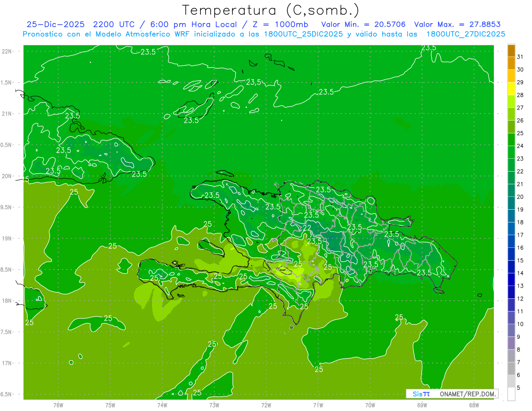Click the "22" contour label over central Hispaniola
Image resolution: width=532 pixels, height=411 pixels.
tap(307, 228)
